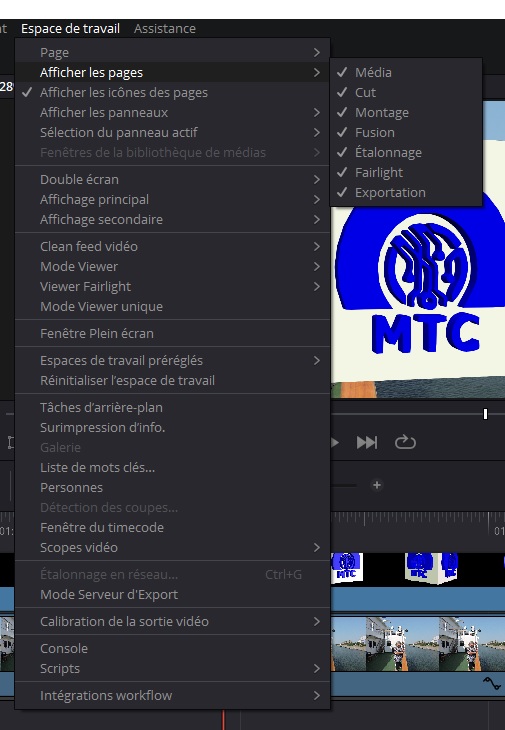Open the Affichage secondaire submenu
505x730 pixels.
[x=172, y=220]
